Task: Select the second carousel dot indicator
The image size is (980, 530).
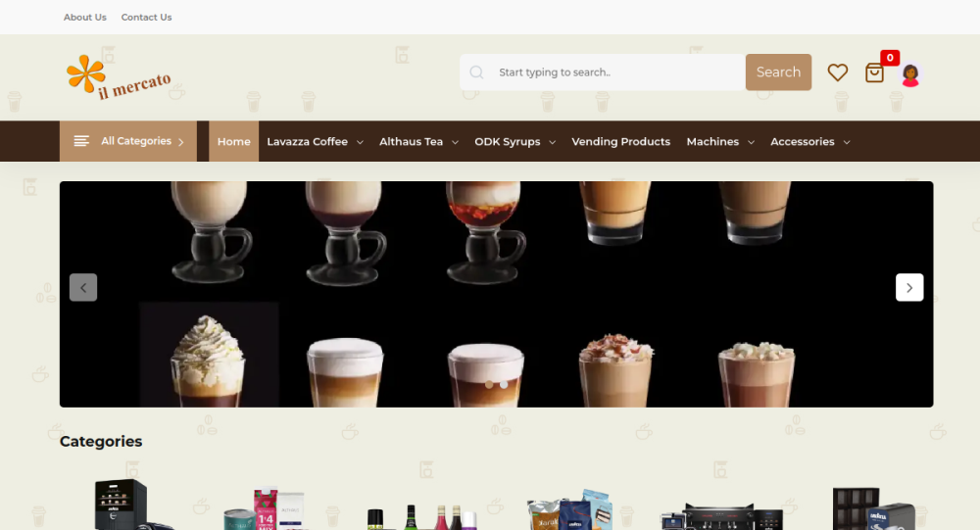Action: (x=504, y=384)
